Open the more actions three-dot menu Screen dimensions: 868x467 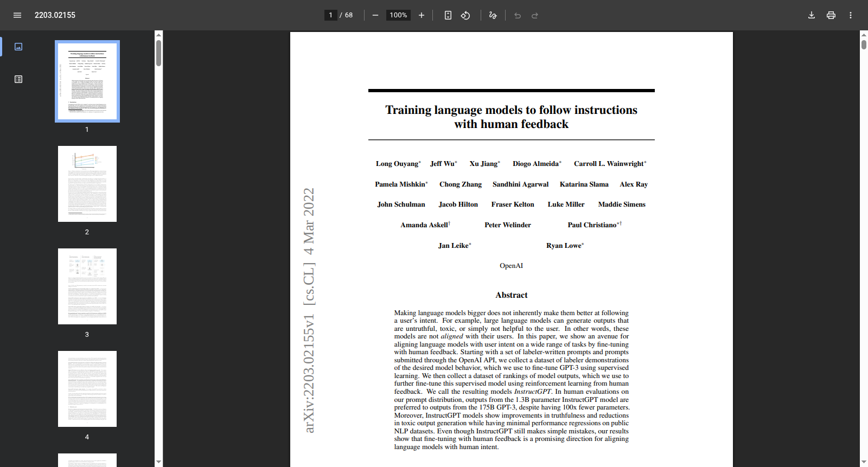click(851, 15)
